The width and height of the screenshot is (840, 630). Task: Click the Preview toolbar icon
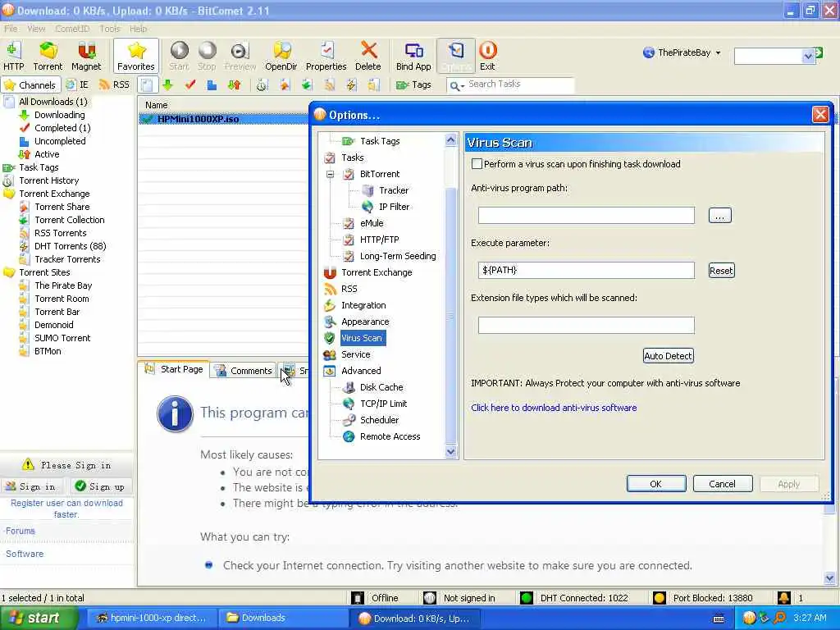coord(240,56)
